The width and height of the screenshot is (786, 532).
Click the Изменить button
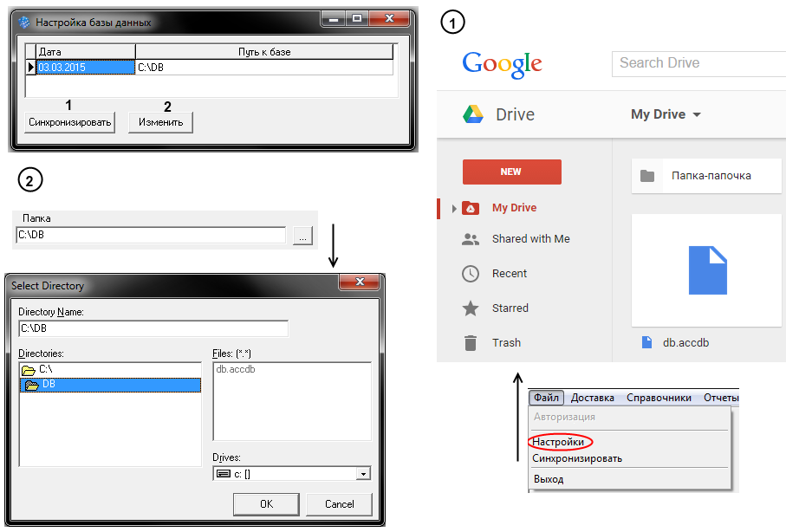click(x=160, y=122)
